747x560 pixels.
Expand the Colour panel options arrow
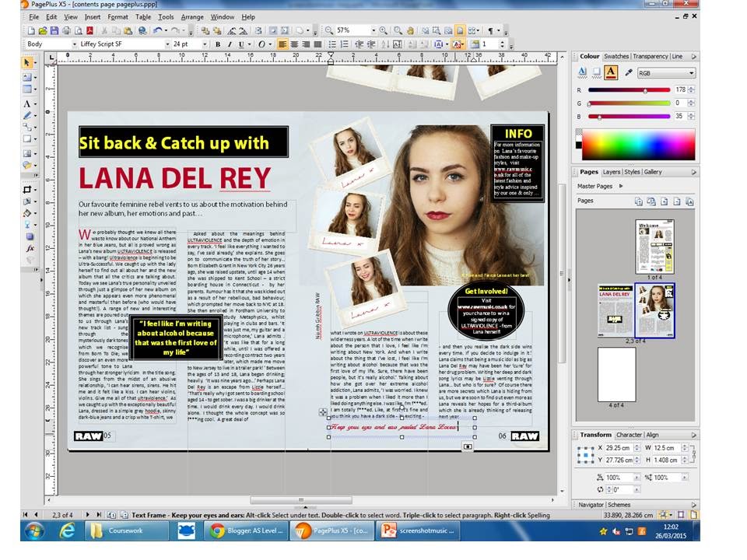693,57
